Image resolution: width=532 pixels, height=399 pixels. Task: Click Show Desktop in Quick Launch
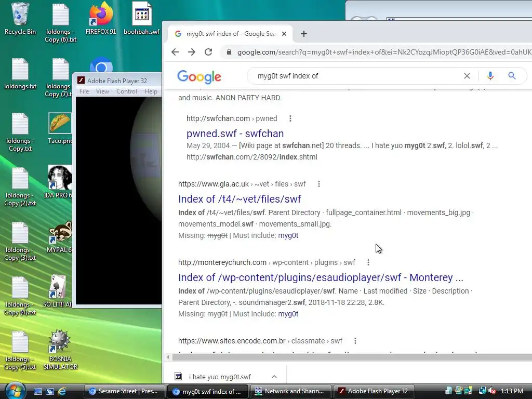pyautogui.click(x=38, y=391)
